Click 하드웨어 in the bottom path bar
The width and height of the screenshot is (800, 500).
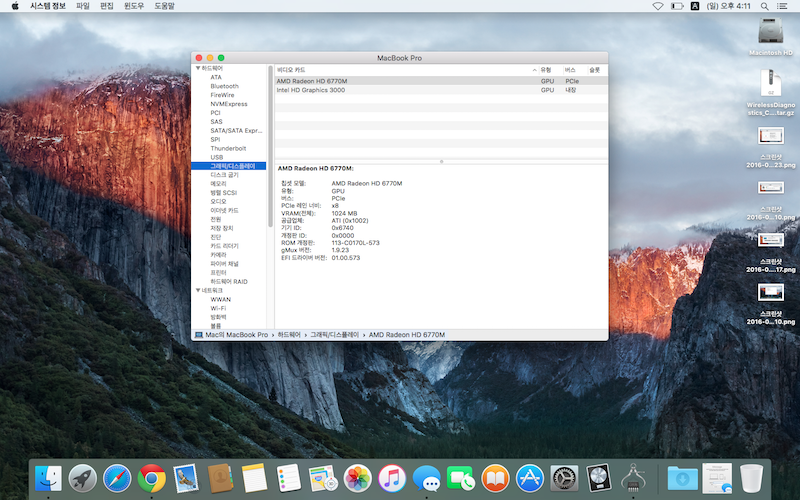pyautogui.click(x=289, y=334)
